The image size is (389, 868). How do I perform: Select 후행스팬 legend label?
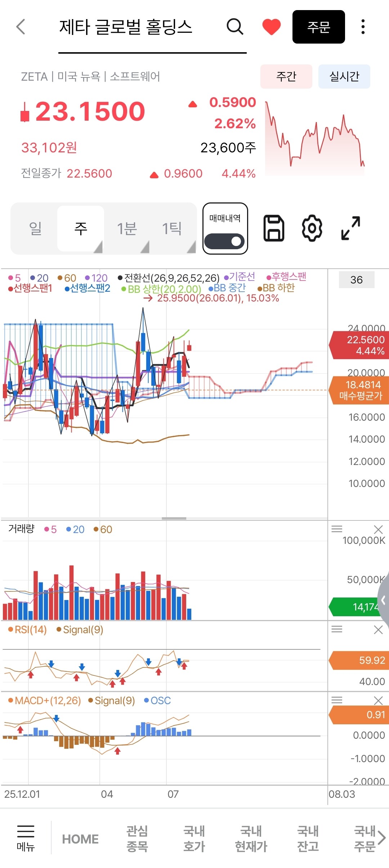coord(286,277)
